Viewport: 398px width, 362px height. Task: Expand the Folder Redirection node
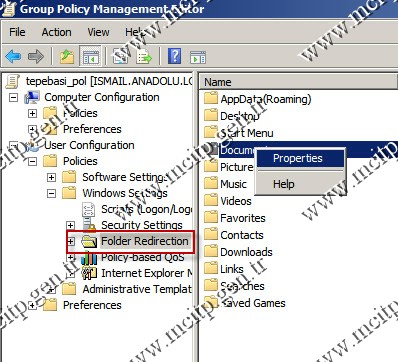pos(71,241)
